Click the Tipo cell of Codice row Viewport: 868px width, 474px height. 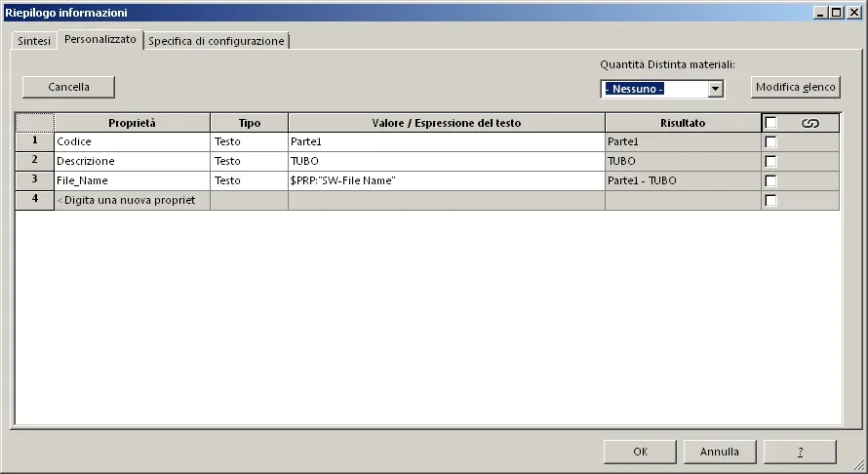pos(249,142)
